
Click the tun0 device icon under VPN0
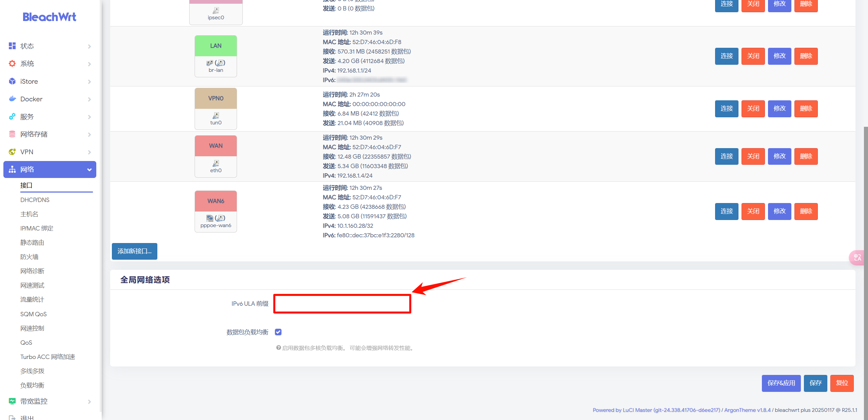pyautogui.click(x=216, y=116)
